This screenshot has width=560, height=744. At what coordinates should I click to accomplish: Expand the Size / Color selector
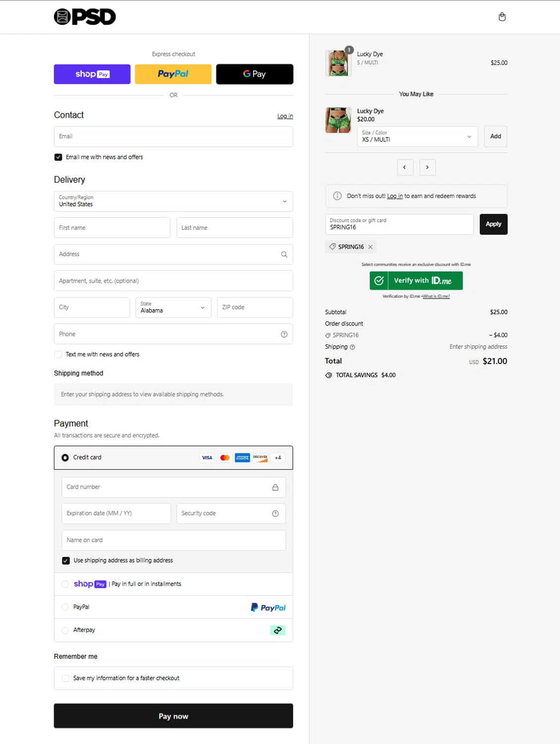tap(417, 137)
